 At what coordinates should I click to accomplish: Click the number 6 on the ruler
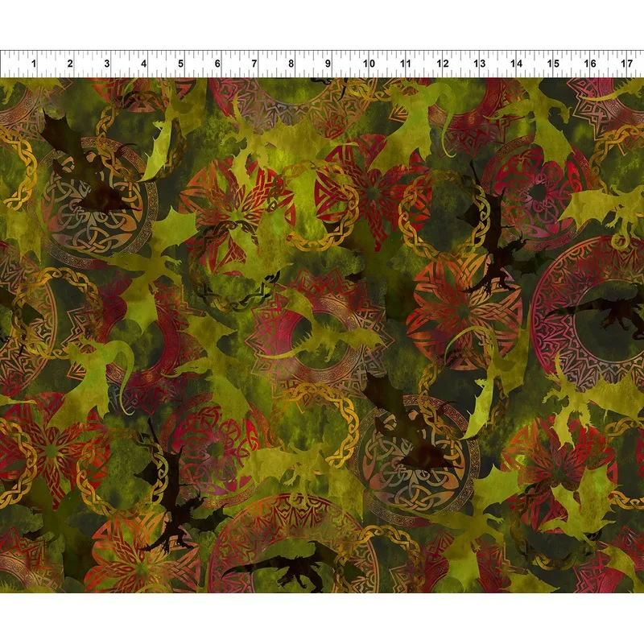pyautogui.click(x=217, y=64)
